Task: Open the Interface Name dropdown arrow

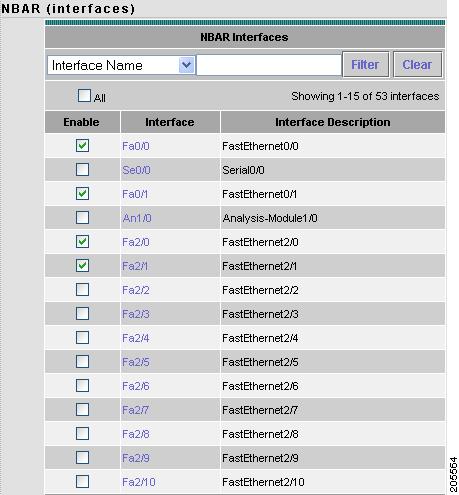Action: pos(186,65)
